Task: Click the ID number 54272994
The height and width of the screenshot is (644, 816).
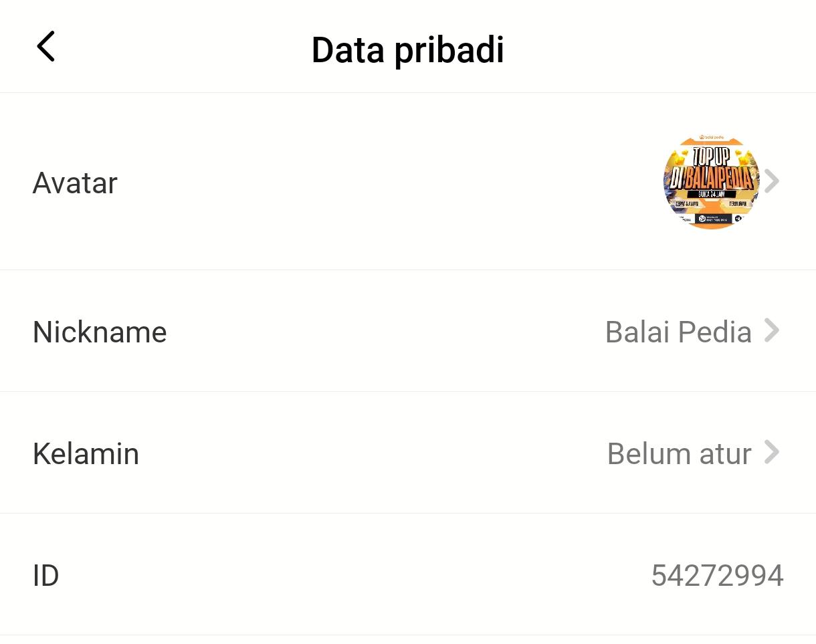Action: [717, 575]
